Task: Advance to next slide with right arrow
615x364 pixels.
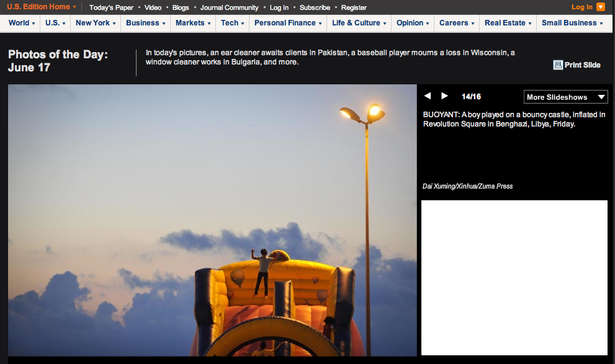Action: [444, 96]
